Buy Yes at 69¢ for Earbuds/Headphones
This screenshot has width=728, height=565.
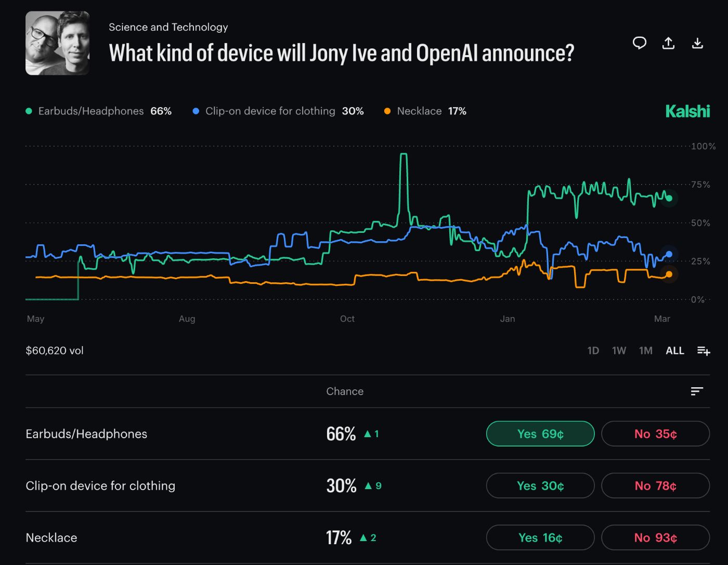[540, 433]
